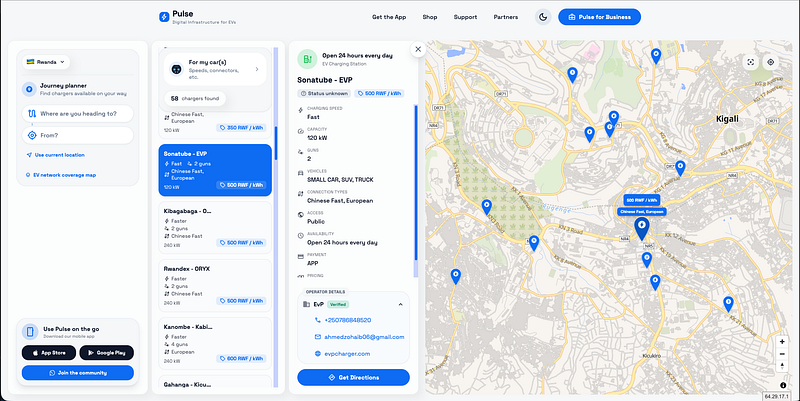Screen dimensions: 800x401
Task: Close the Sonatube details panel
Action: pos(418,49)
